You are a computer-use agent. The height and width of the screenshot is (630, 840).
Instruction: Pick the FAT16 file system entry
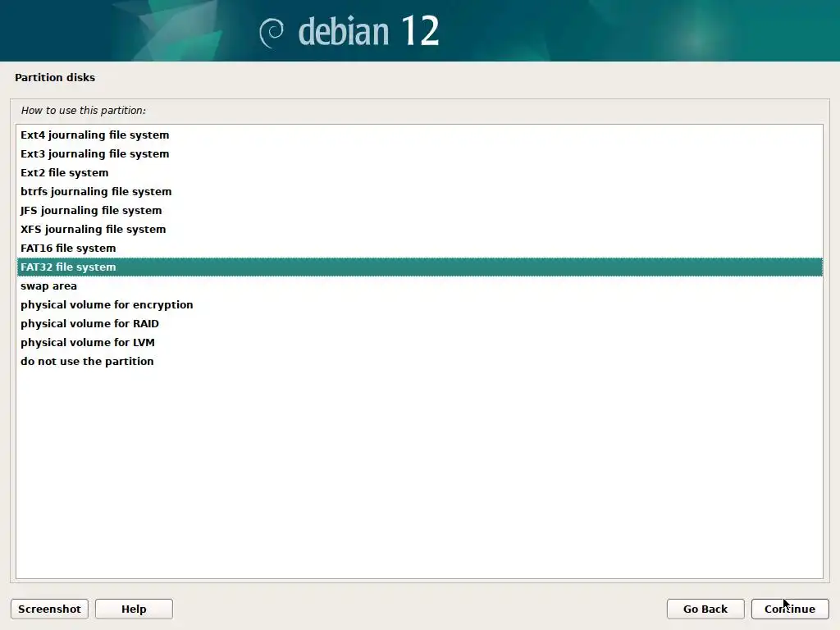pos(419,248)
